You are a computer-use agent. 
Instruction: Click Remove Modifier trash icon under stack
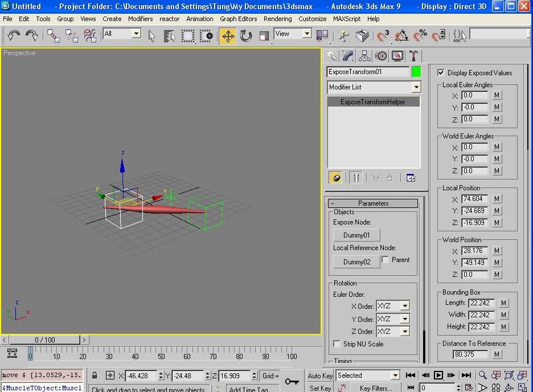click(390, 178)
